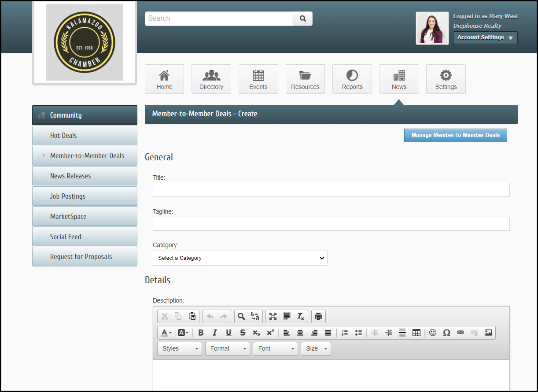Expand the Styles dropdown

coord(180,348)
